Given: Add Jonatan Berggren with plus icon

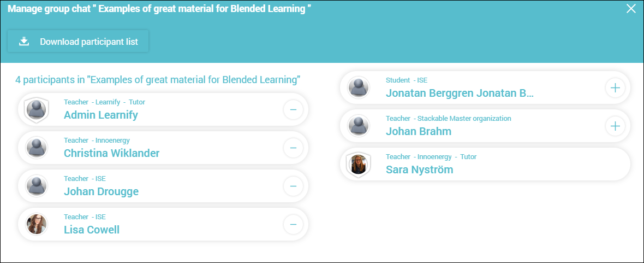Looking at the screenshot, I should [x=615, y=87].
